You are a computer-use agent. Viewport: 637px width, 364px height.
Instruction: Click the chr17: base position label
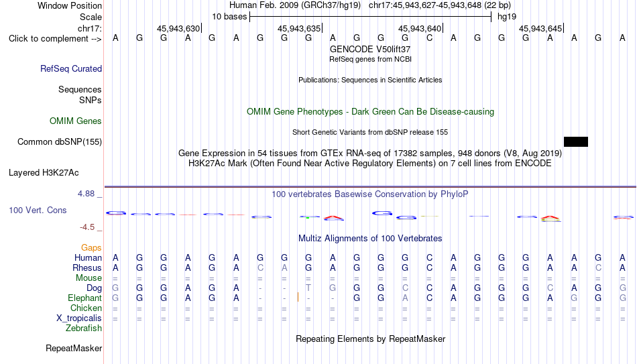89,28
